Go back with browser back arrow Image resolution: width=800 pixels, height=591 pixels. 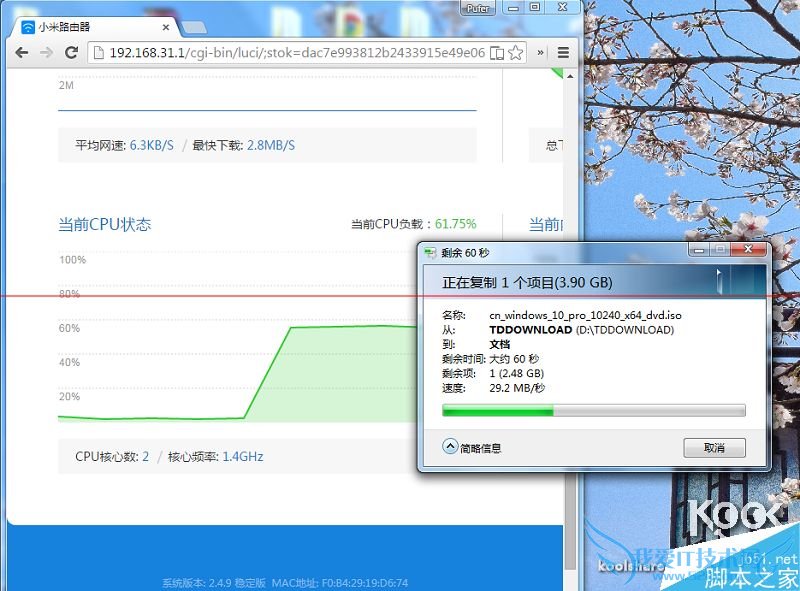21,53
